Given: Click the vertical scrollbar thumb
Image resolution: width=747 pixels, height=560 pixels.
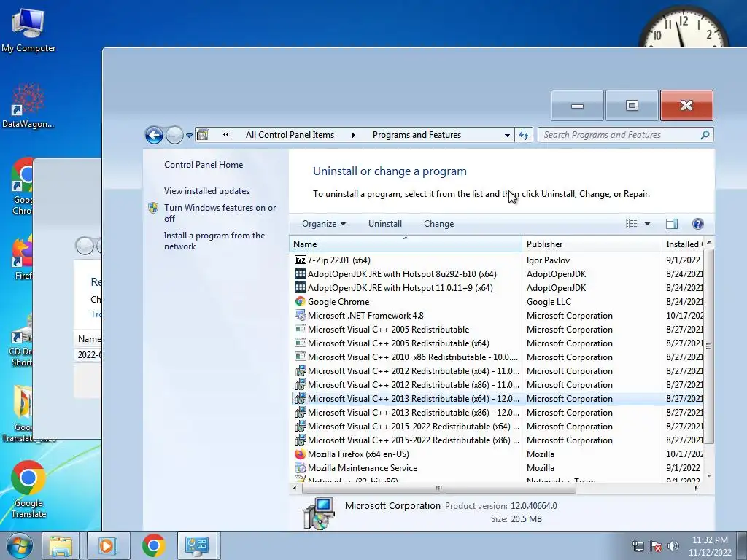Looking at the screenshot, I should [x=709, y=346].
